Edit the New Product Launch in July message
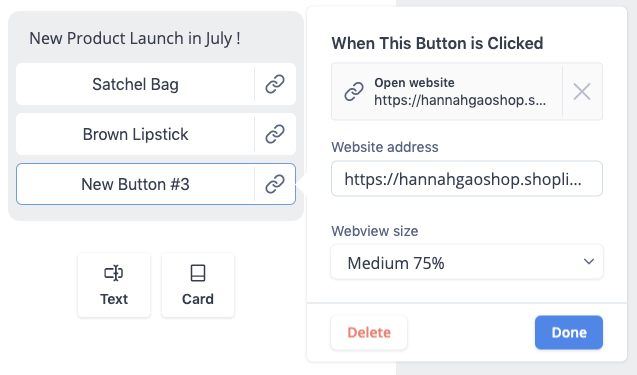 tap(135, 38)
